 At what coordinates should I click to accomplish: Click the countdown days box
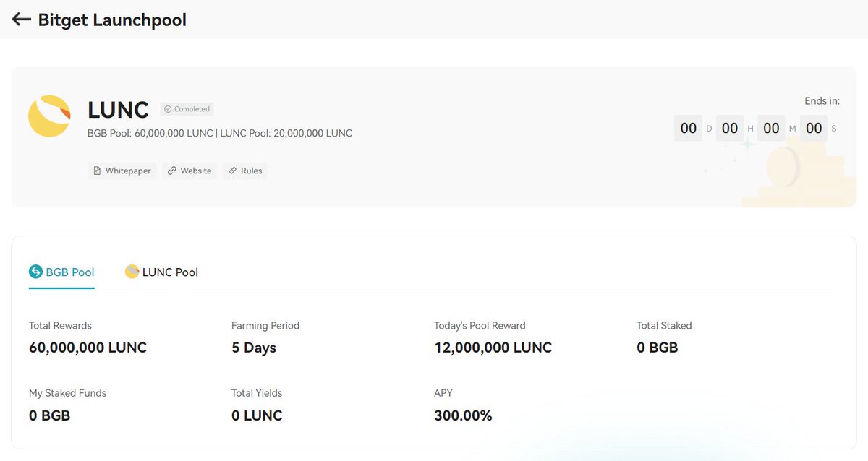(x=689, y=129)
